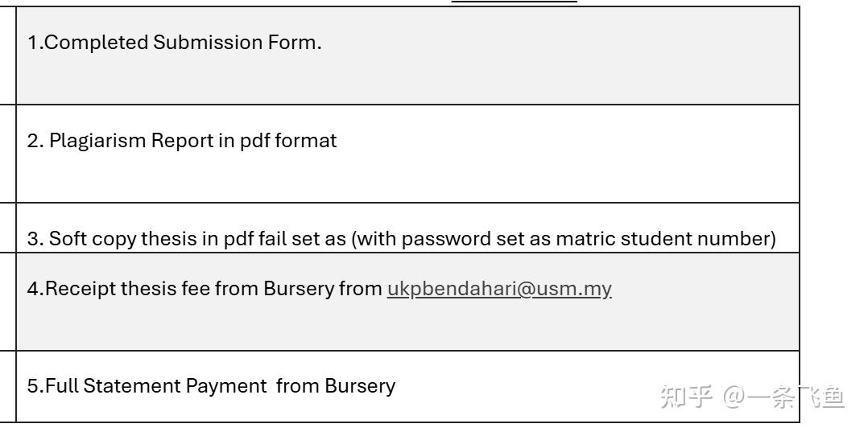Select the empty left cell beside item 1
Viewport: 868px width, 432px height.
point(7,56)
